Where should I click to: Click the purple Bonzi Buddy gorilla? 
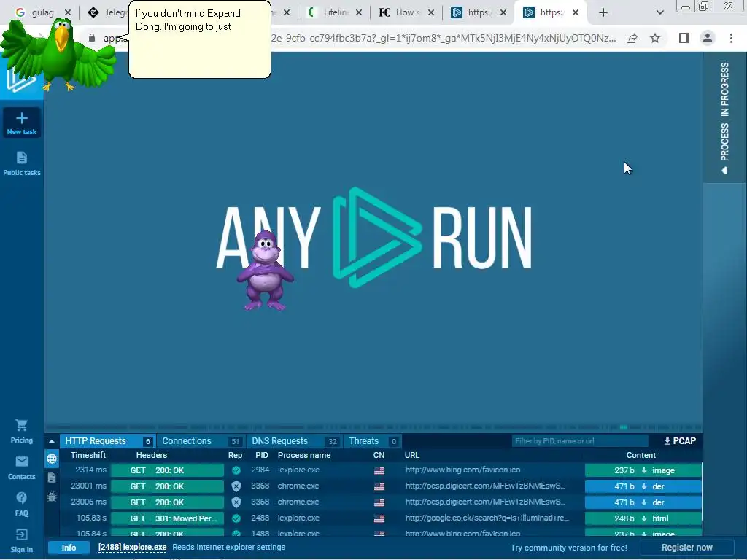click(265, 271)
